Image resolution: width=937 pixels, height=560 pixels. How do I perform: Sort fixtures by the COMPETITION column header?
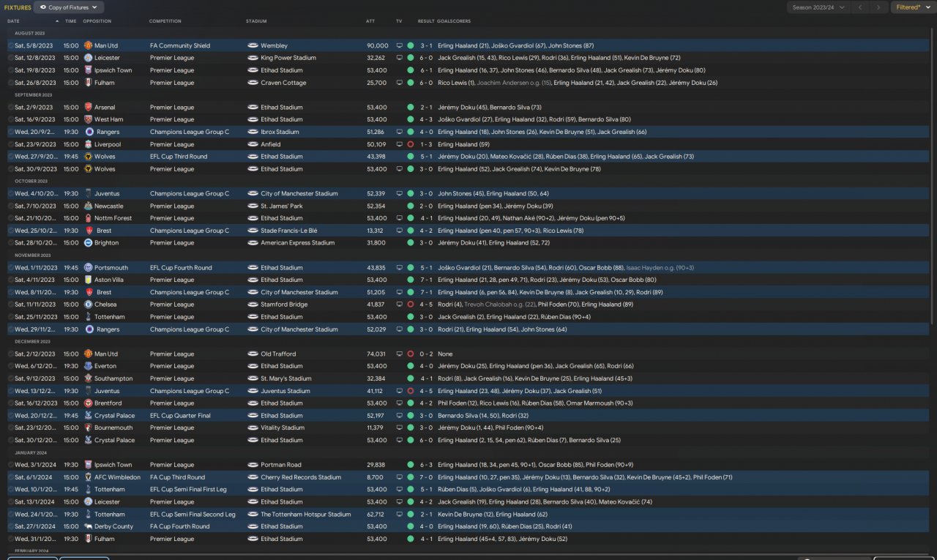(165, 21)
